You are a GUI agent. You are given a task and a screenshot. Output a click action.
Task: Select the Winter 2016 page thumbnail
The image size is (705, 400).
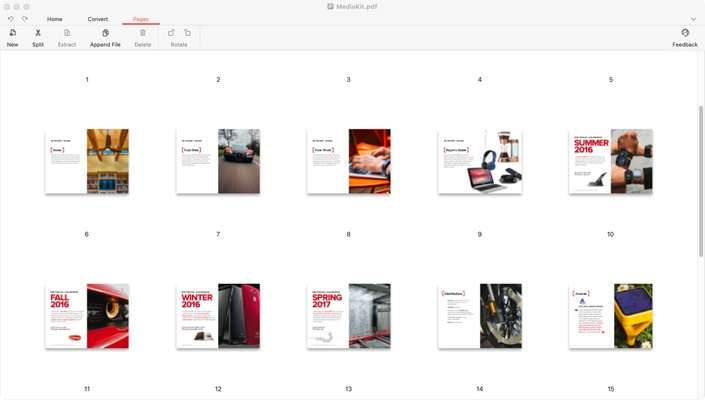point(218,316)
